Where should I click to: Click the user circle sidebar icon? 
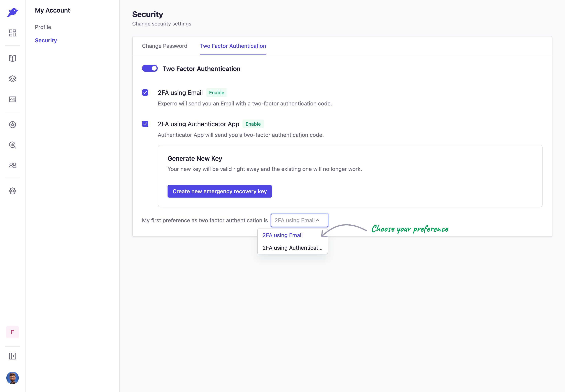[13, 125]
